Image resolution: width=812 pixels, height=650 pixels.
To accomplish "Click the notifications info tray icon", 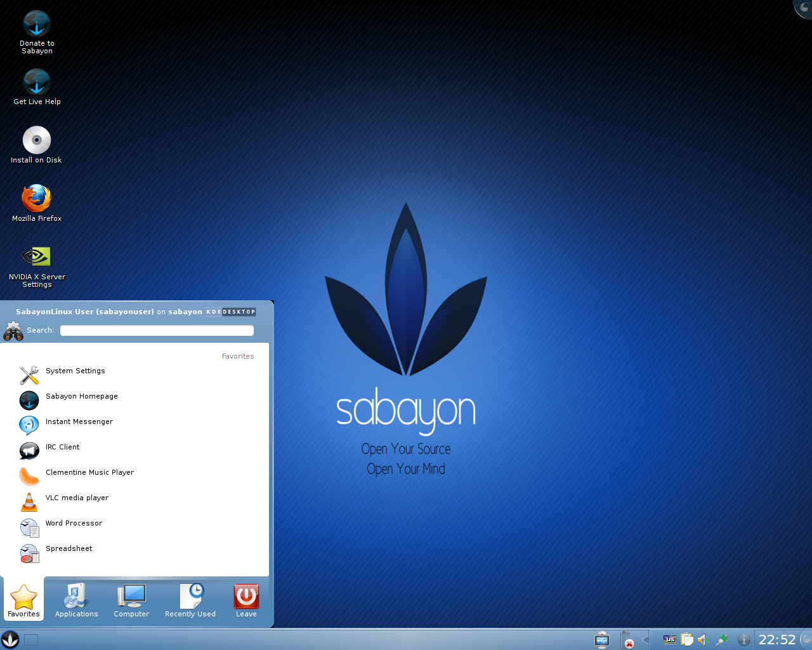I will [744, 640].
